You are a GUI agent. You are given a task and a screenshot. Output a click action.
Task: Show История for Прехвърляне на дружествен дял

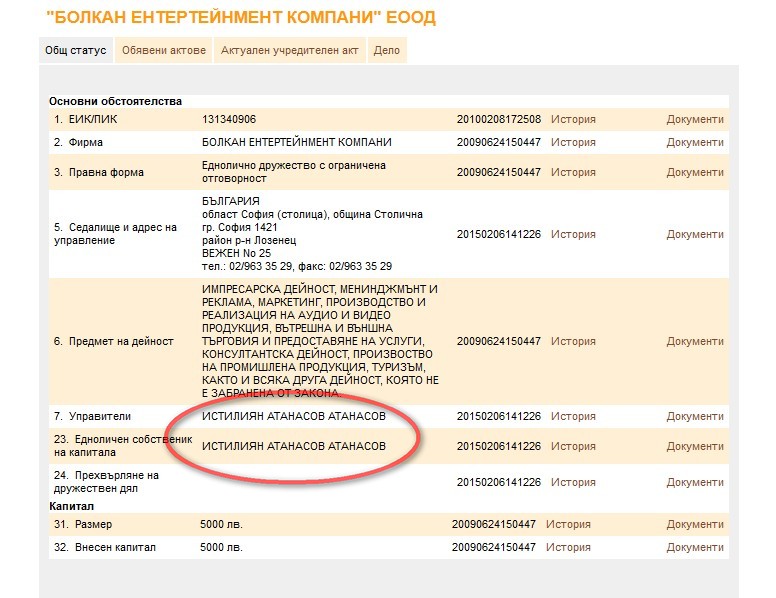pyautogui.click(x=573, y=483)
